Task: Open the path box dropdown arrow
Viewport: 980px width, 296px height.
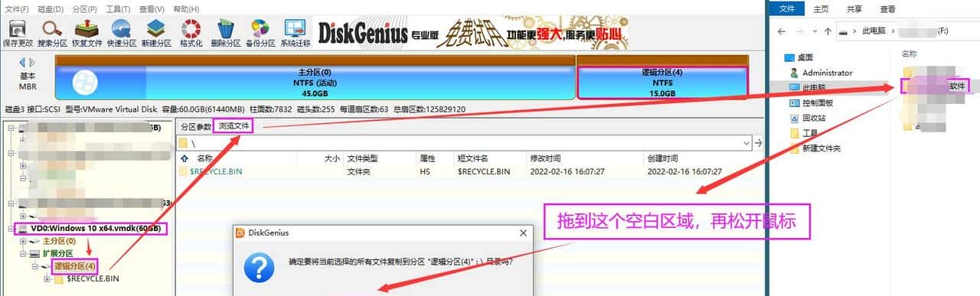Action: (x=746, y=143)
